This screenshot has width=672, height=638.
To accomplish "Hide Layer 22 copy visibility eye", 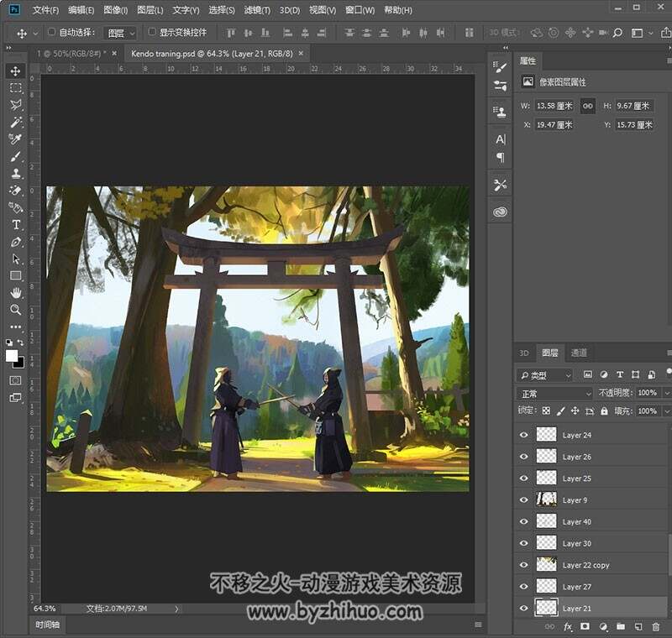I will pos(523,565).
